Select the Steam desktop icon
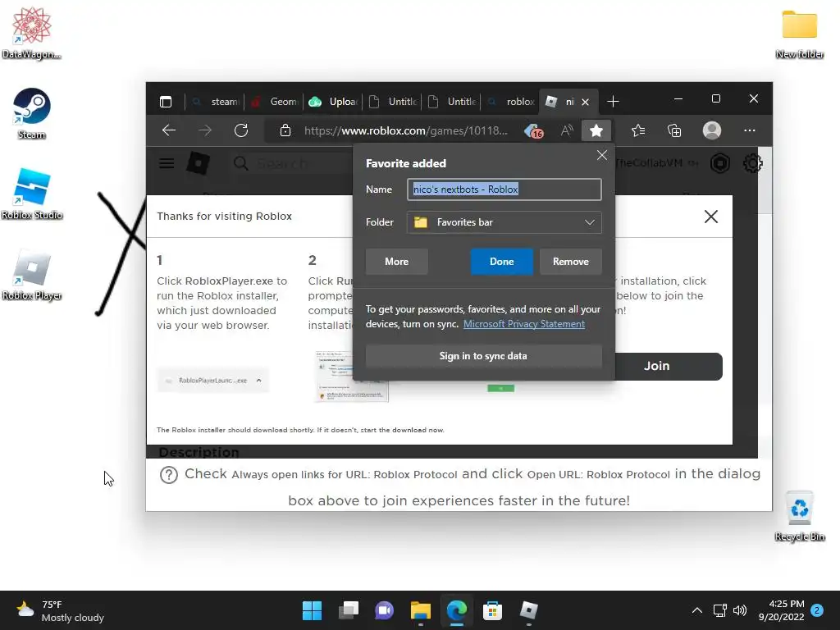Screen dimensions: 840x630 click(x=31, y=113)
